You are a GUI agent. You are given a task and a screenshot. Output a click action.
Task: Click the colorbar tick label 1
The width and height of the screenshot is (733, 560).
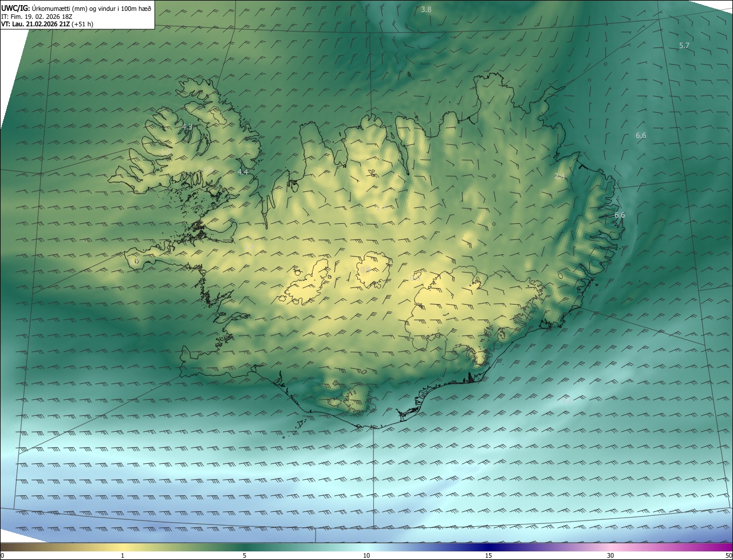tap(123, 555)
